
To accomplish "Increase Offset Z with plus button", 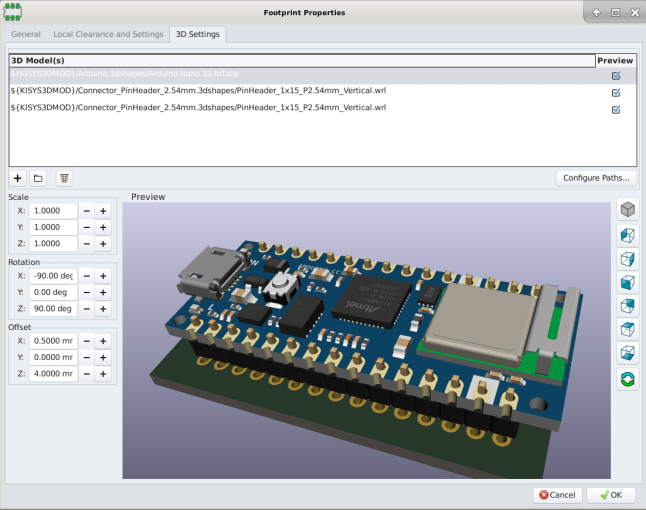I will (x=103, y=374).
